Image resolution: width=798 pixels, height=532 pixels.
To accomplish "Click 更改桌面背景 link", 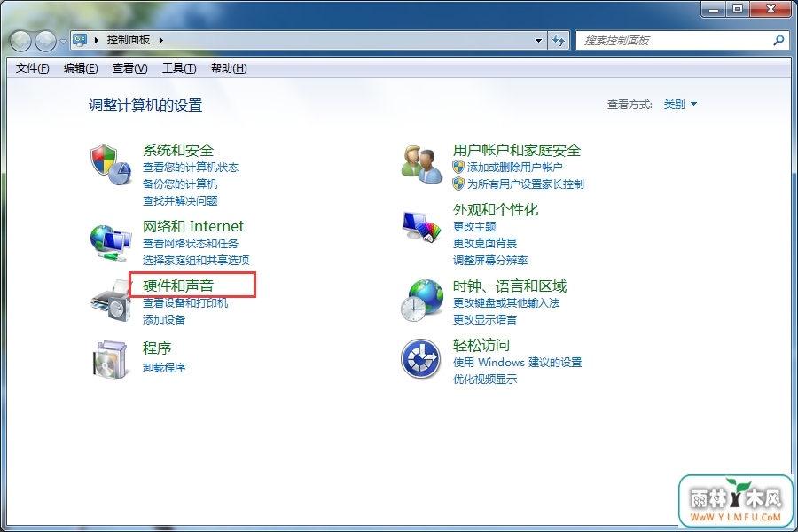I will pyautogui.click(x=485, y=243).
